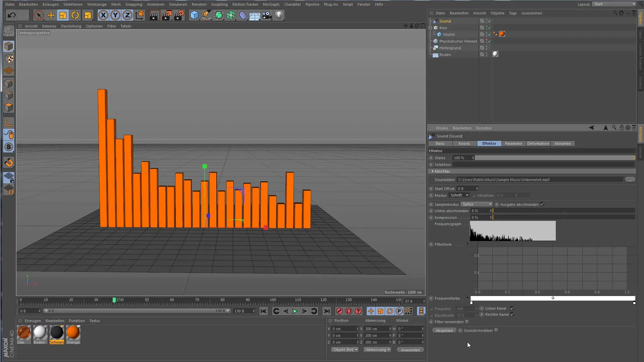
Task: Select the Boden object in tree
Action: point(445,55)
